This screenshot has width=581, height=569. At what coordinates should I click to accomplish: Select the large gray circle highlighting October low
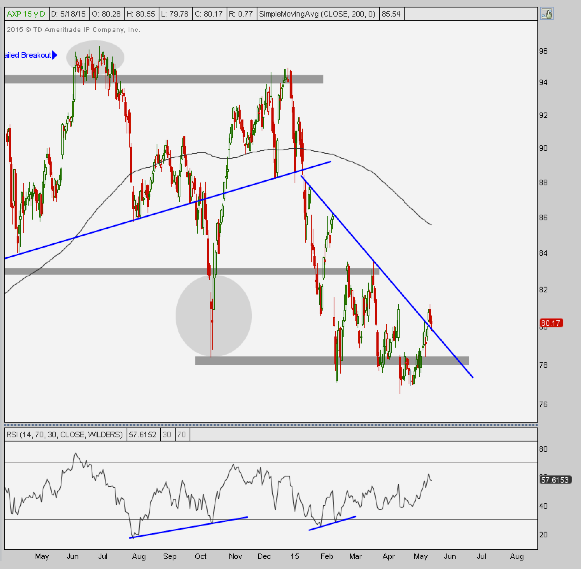pos(214,316)
